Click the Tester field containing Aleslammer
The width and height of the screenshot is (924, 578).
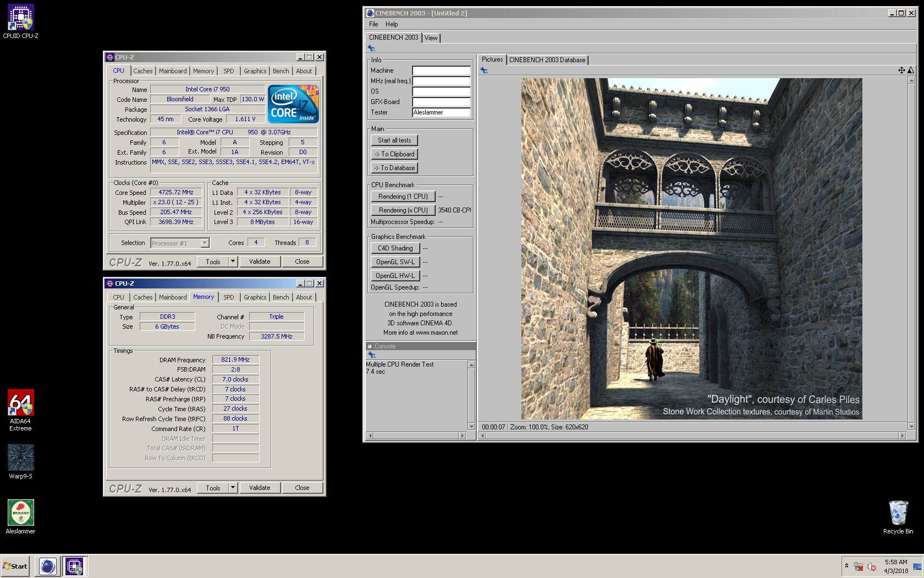(442, 112)
